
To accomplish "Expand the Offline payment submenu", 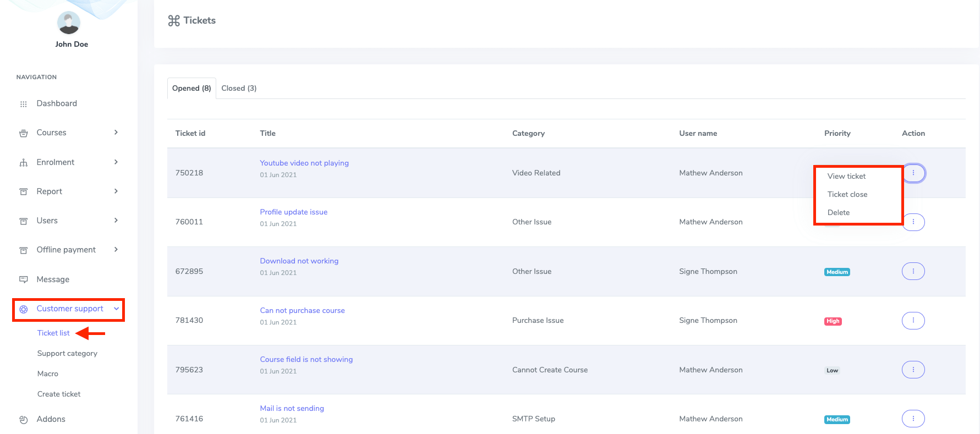I will [116, 250].
